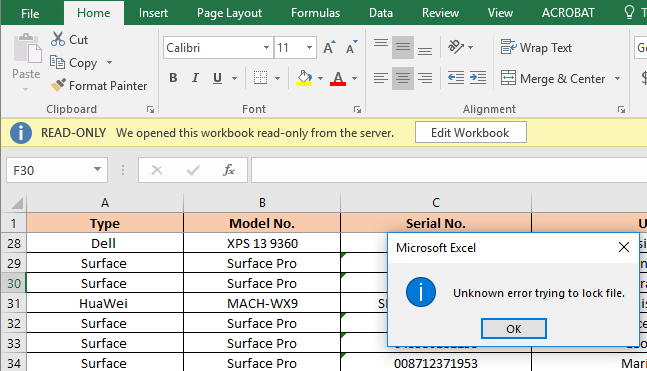Decrease font size with small A
This screenshot has height=371, width=647.
pos(352,47)
